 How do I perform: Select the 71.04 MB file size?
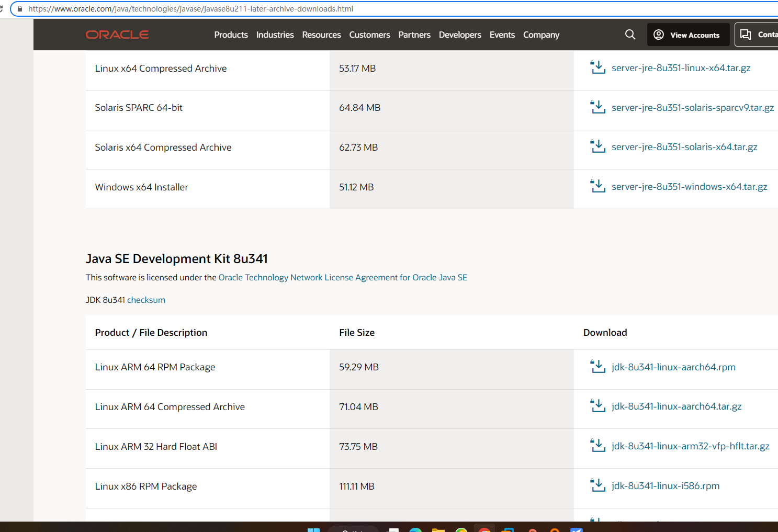[x=358, y=407]
